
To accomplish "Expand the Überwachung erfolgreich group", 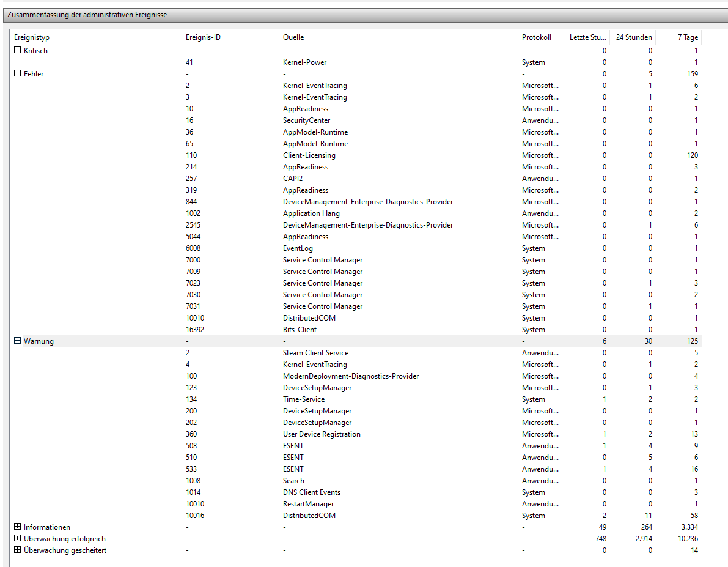I will 17,538.
